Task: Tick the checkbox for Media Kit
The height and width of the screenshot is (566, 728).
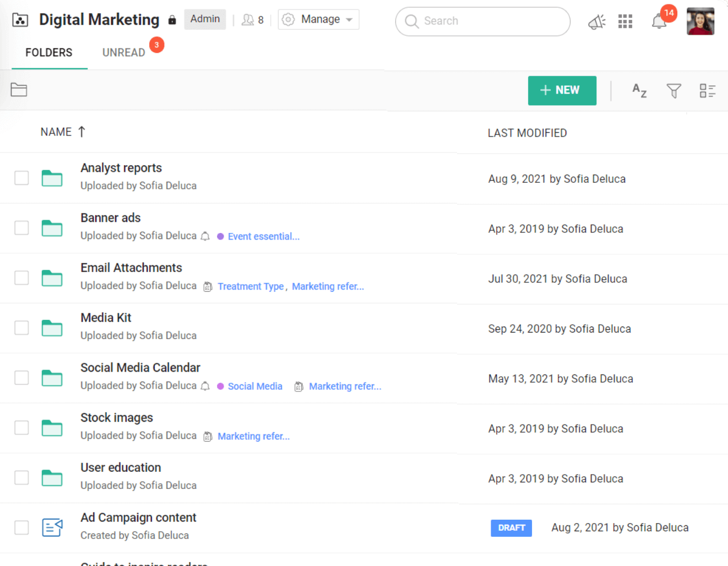Action: click(x=21, y=328)
